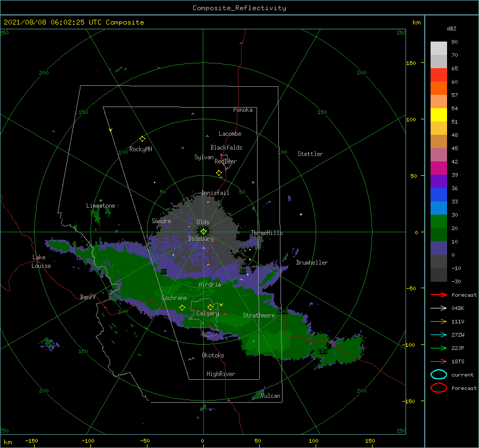Click the Banff town label
The height and width of the screenshot is (448, 479).
[88, 297]
